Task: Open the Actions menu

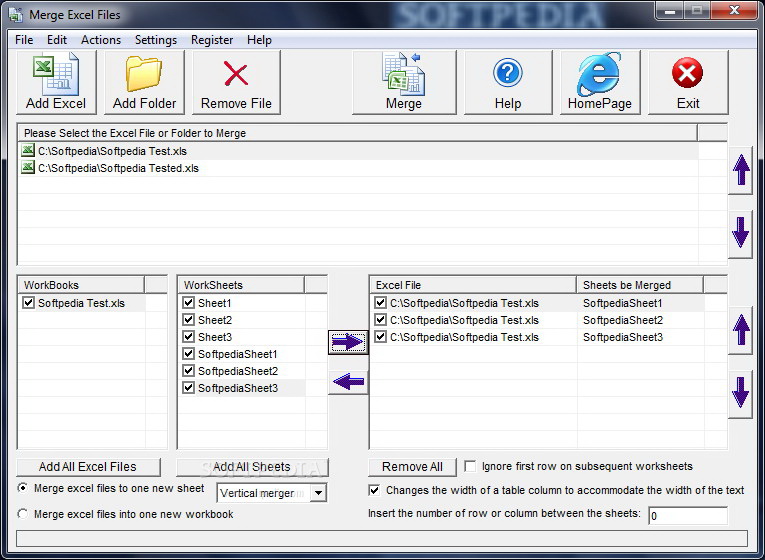Action: (x=101, y=40)
